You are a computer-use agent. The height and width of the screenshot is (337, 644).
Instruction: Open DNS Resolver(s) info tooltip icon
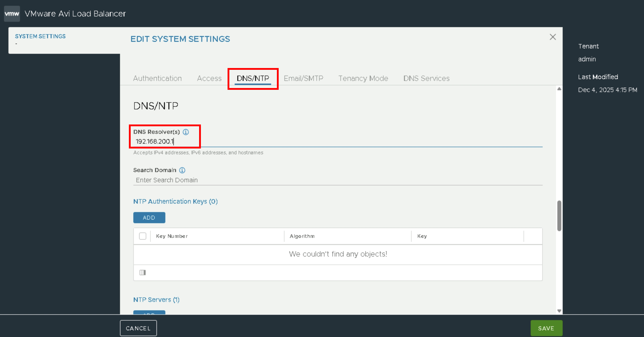(x=186, y=132)
